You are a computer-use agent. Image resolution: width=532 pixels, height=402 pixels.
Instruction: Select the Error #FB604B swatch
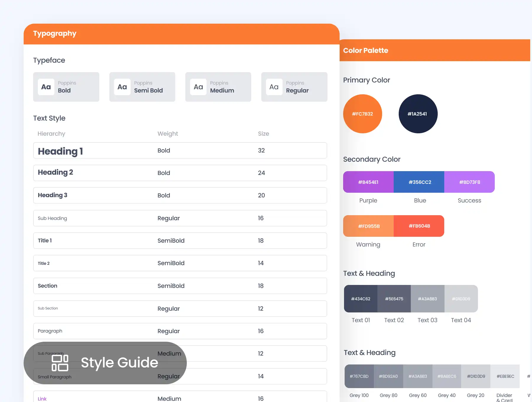tap(419, 226)
